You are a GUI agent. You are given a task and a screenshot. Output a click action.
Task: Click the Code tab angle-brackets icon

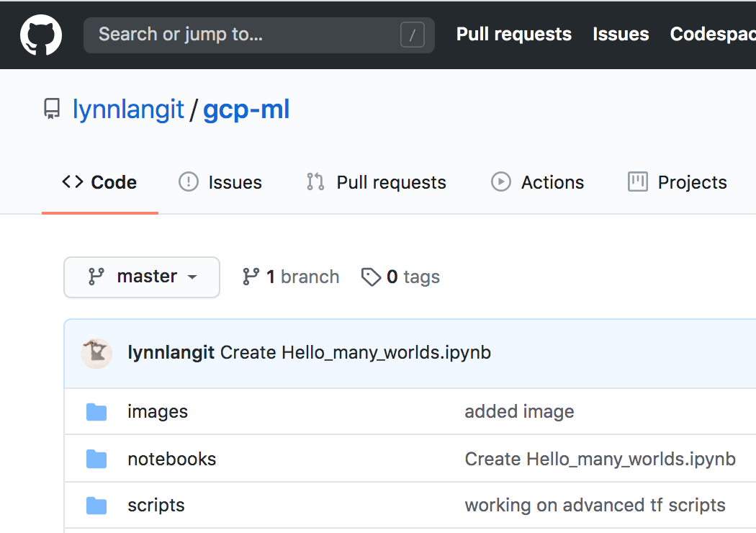(73, 182)
